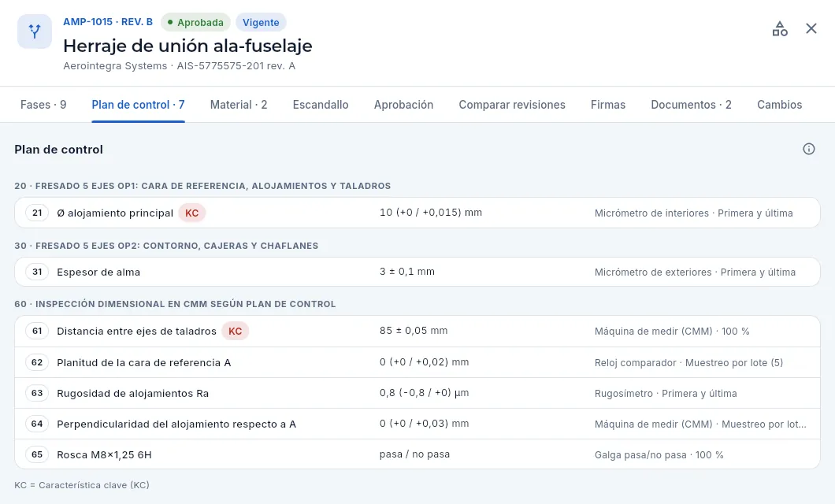Close the Herraje de unión ala-fuselaje panel
This screenshot has height=504, width=835.
[811, 28]
